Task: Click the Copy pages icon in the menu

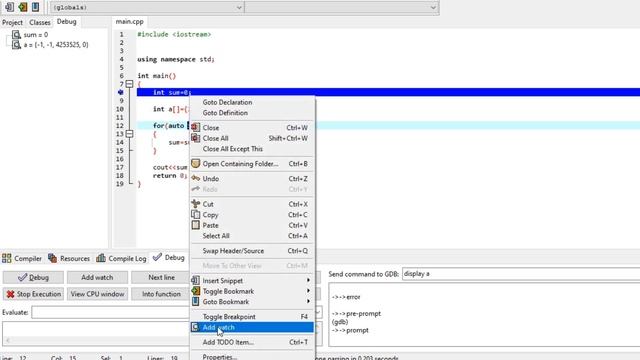Action: pos(196,214)
